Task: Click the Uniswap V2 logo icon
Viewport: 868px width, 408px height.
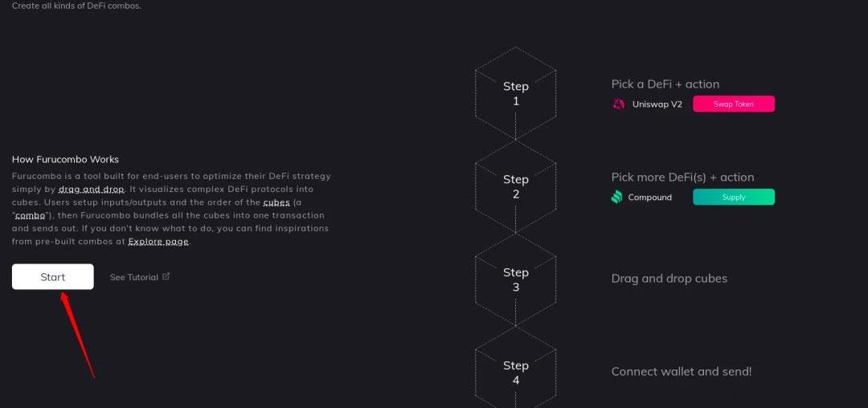Action: pos(618,104)
